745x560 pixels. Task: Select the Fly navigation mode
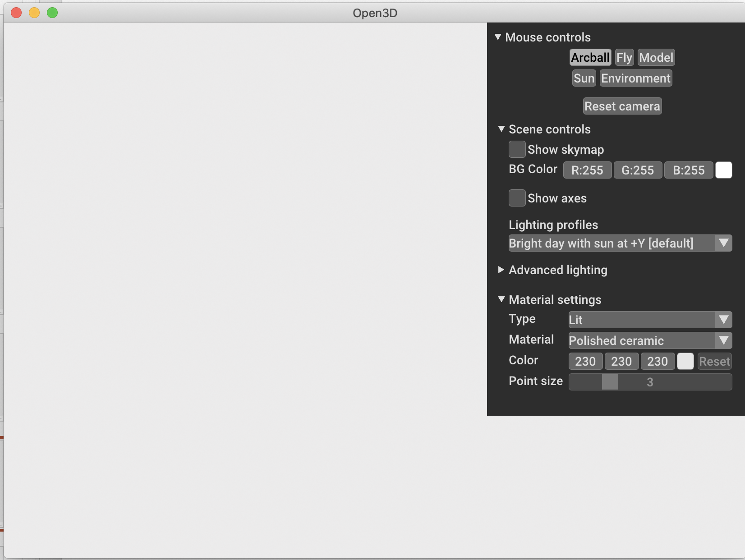point(624,57)
